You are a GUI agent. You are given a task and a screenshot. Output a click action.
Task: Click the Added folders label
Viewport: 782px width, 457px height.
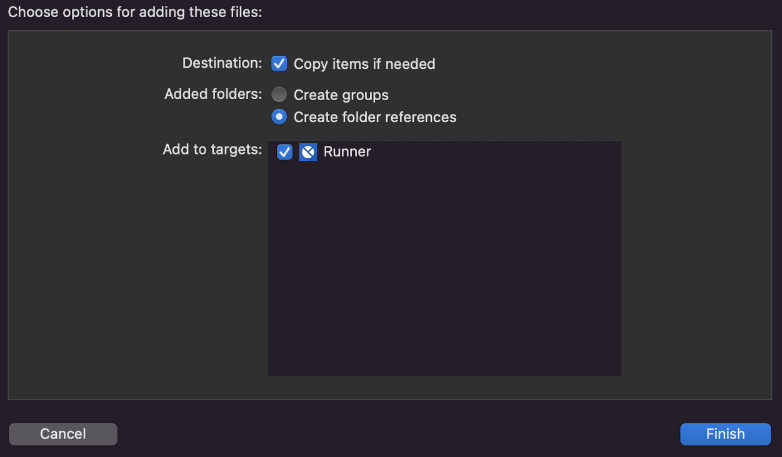click(x=213, y=94)
